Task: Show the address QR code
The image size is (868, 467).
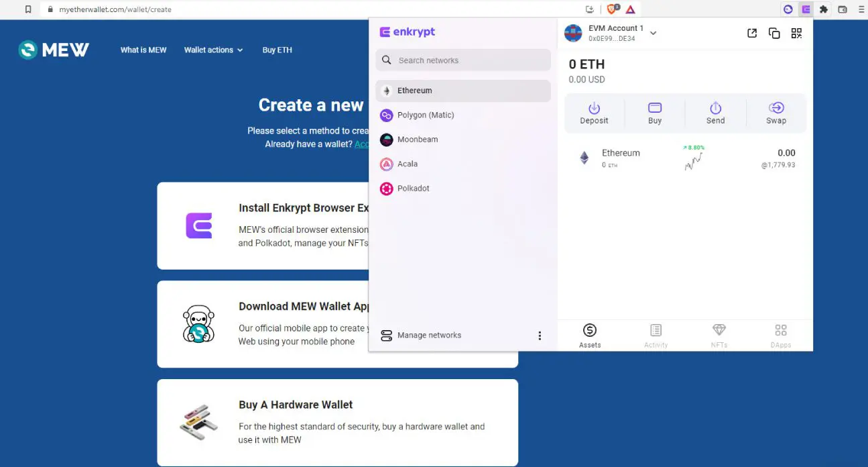Action: click(796, 33)
